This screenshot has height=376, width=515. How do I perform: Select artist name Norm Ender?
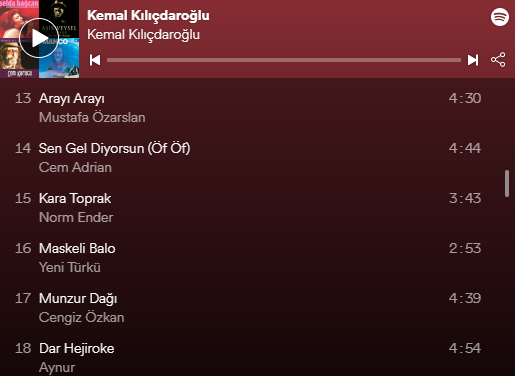tap(76, 217)
